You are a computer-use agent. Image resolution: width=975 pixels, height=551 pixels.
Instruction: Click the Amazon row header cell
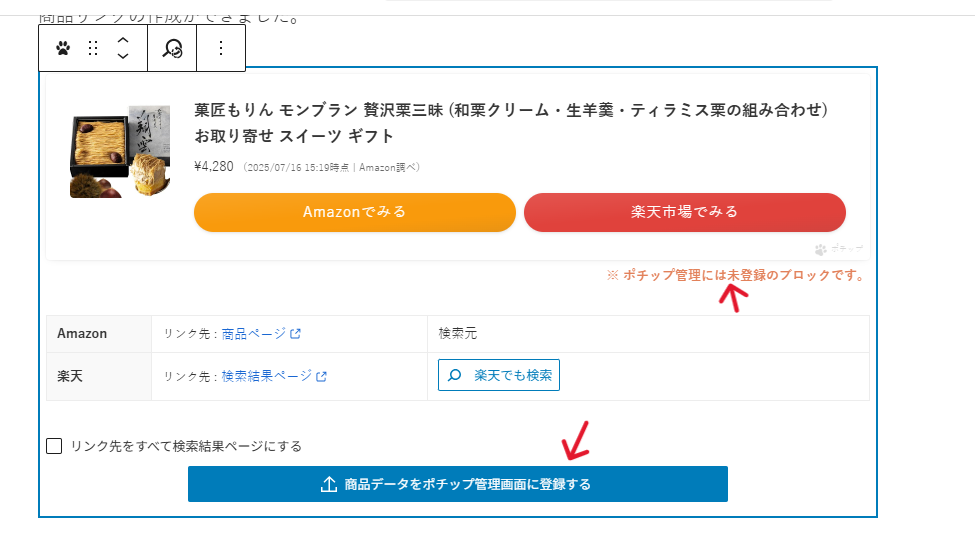[x=99, y=334]
